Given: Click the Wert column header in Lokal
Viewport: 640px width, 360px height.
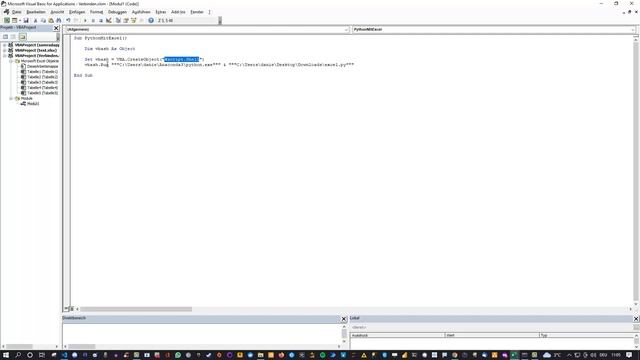Looking at the screenshot, I should (x=492, y=335).
